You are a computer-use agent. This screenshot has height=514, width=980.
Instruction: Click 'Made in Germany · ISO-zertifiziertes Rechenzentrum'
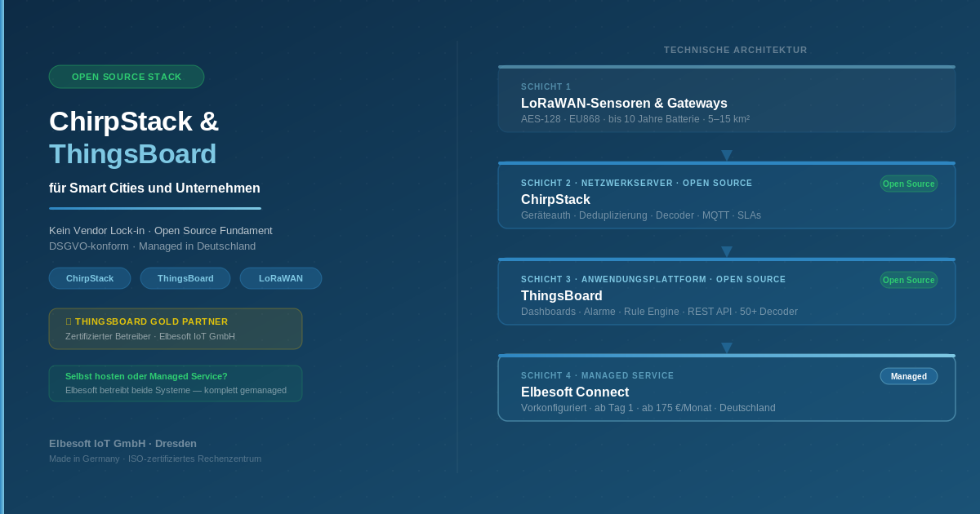tap(155, 459)
